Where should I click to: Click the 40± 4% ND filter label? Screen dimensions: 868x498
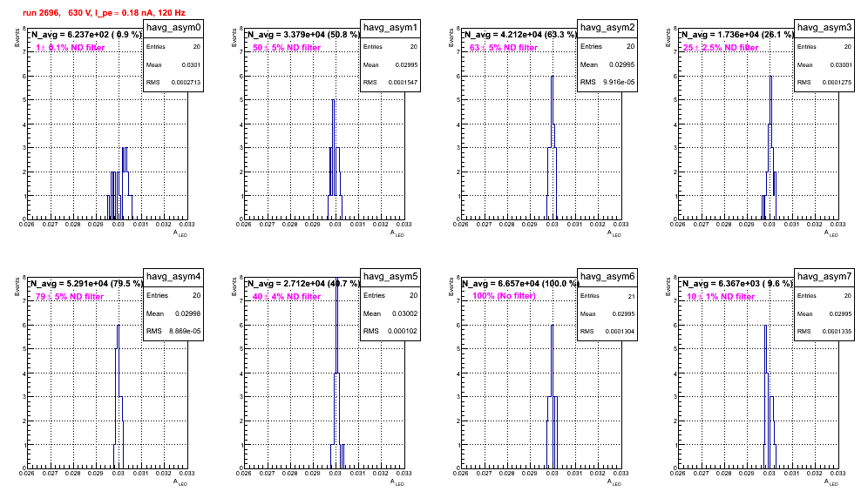287,297
